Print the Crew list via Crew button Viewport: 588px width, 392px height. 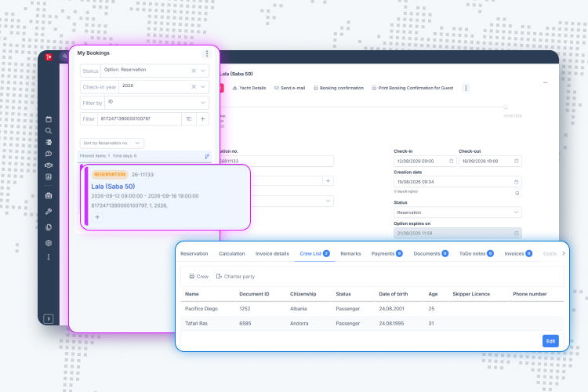coord(199,277)
